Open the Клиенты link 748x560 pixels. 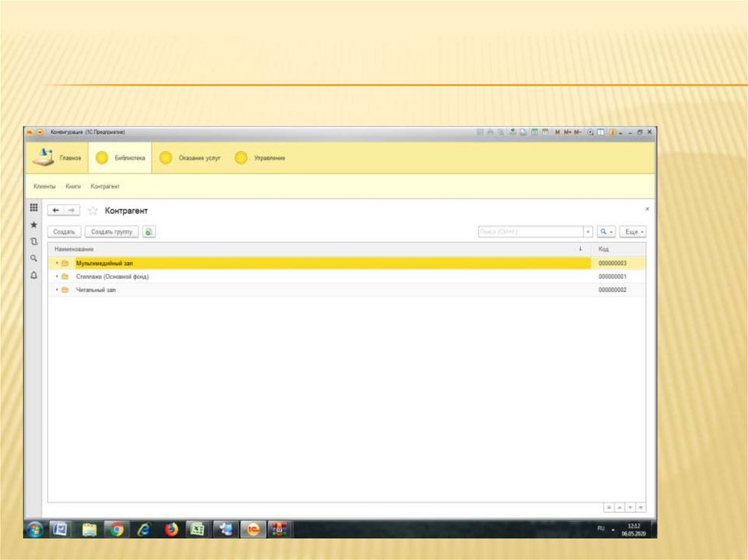click(45, 187)
